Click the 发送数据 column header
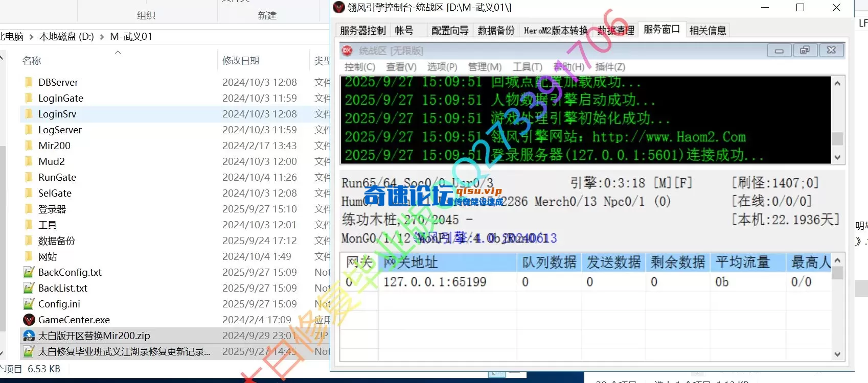The image size is (868, 383). pos(613,262)
